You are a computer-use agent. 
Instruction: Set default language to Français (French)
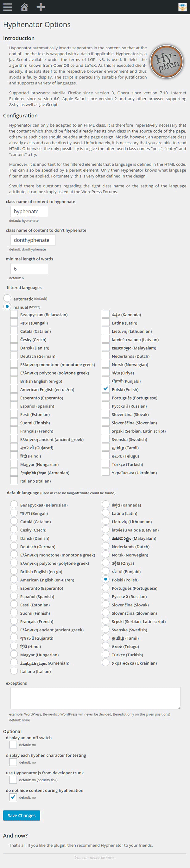coord(14,621)
